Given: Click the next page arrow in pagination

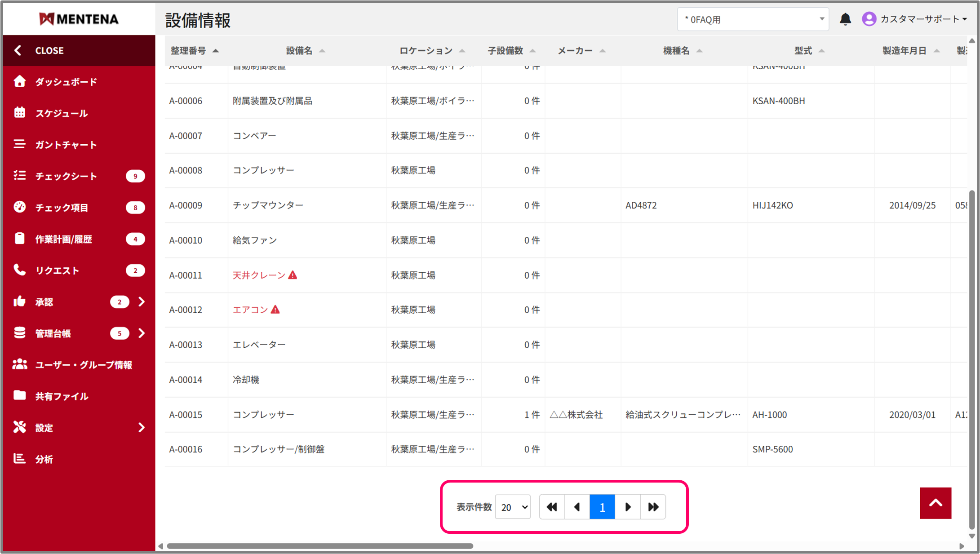Looking at the screenshot, I should (628, 507).
